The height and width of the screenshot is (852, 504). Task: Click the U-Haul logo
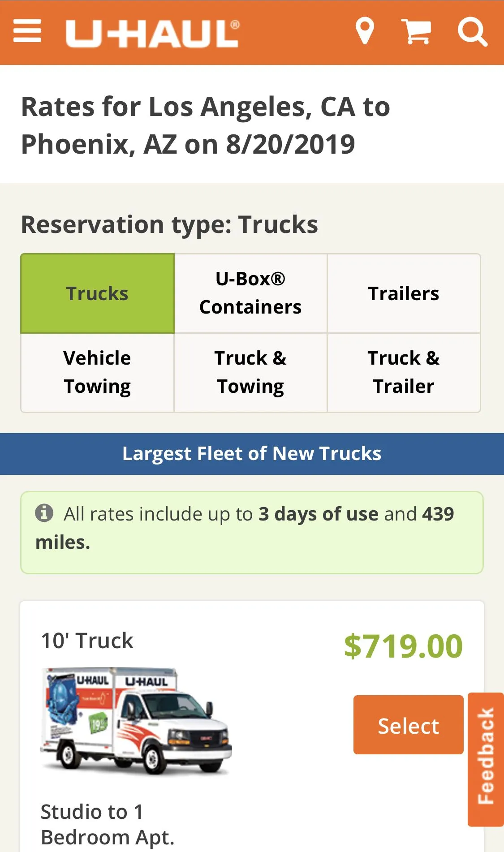tap(152, 33)
